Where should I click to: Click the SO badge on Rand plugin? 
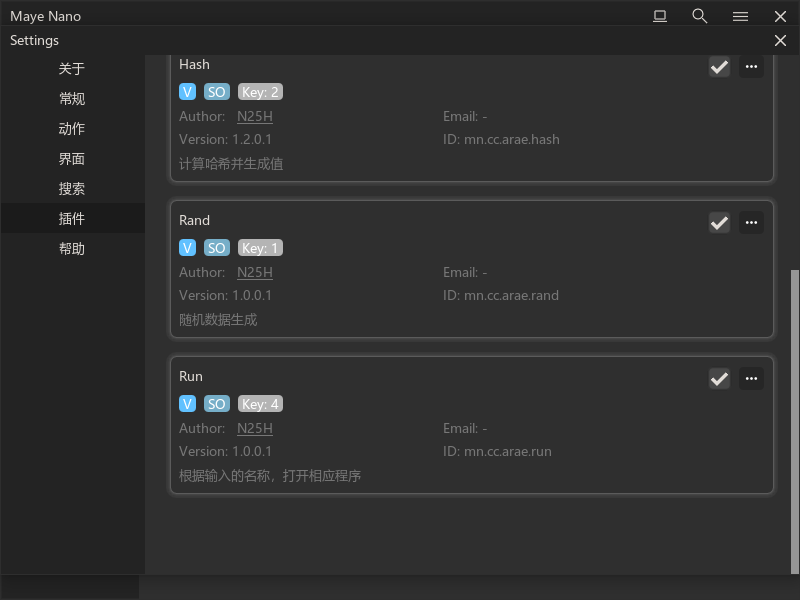click(217, 248)
